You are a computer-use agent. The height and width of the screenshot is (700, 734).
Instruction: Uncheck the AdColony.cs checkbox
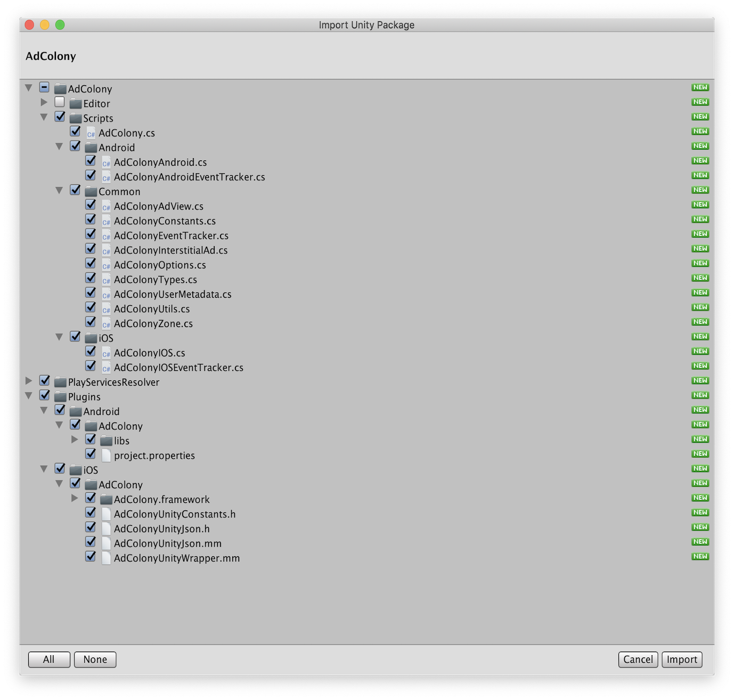tap(75, 131)
